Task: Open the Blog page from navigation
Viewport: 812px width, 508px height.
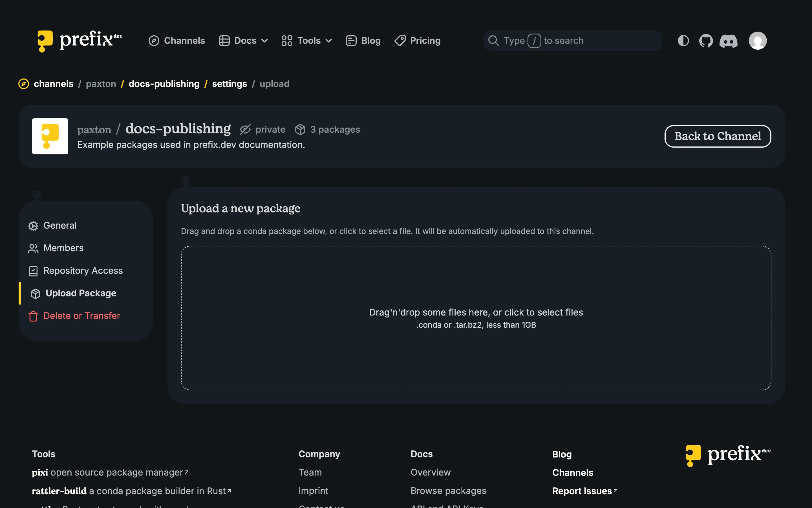Action: pyautogui.click(x=363, y=41)
